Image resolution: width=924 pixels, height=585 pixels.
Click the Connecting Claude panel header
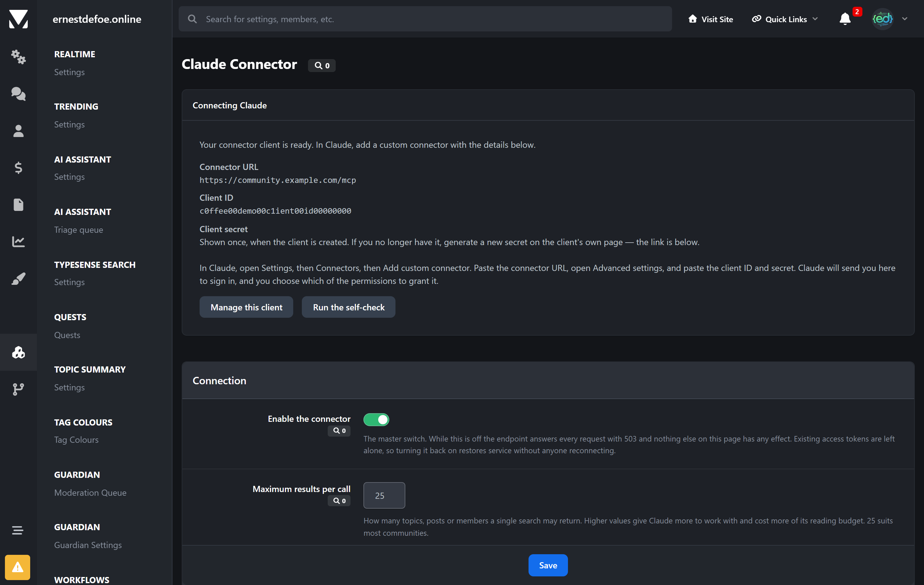pos(548,105)
